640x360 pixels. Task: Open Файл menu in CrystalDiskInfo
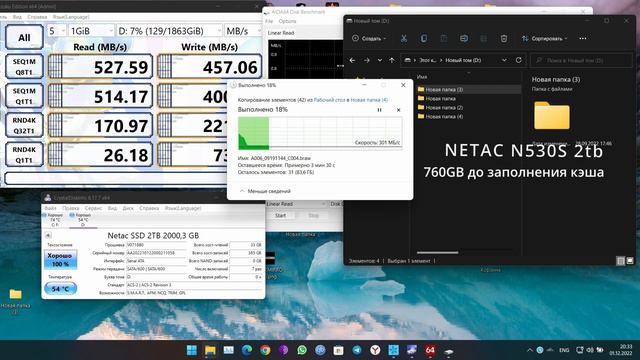51,208
